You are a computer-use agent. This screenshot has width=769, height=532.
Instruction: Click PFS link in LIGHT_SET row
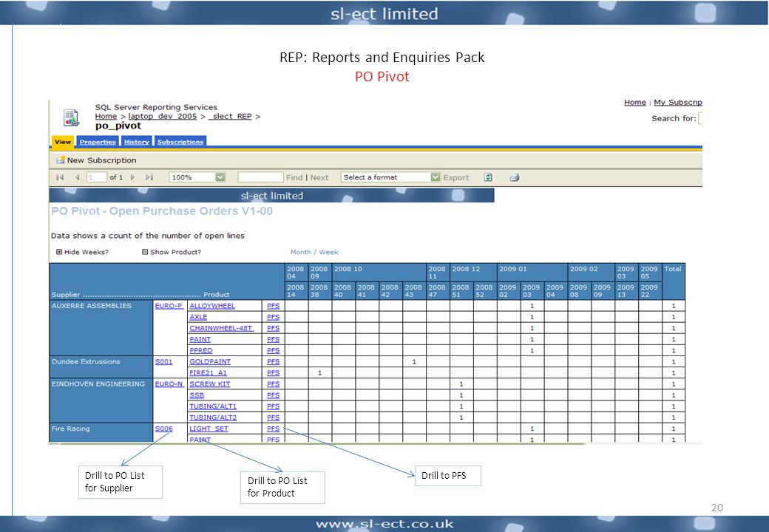[273, 429]
